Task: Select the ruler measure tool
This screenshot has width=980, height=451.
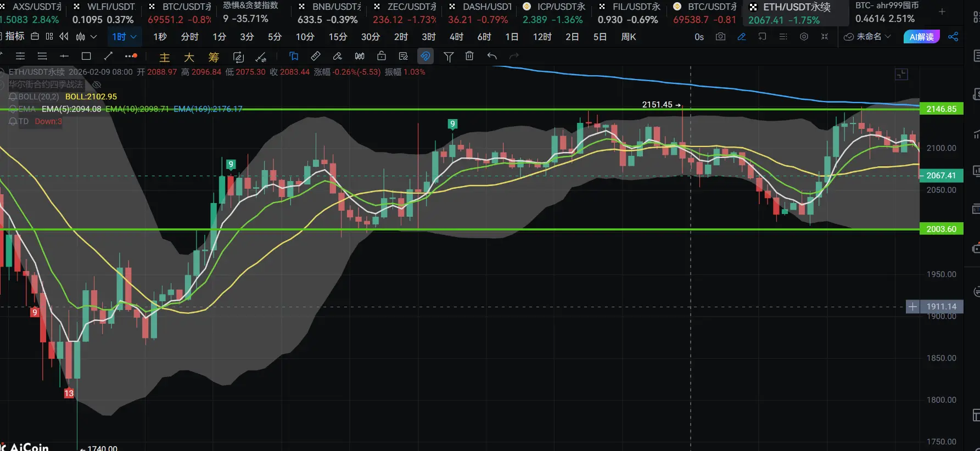Action: pyautogui.click(x=316, y=56)
